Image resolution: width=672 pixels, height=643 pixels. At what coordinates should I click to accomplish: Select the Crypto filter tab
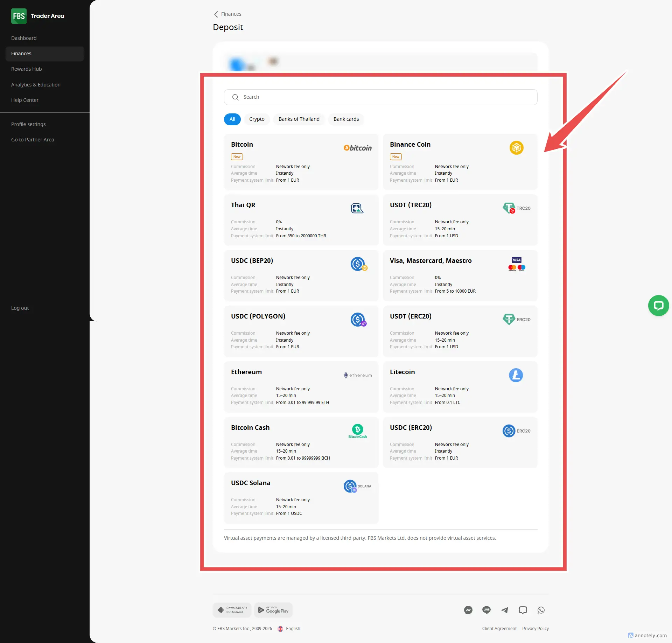257,119
